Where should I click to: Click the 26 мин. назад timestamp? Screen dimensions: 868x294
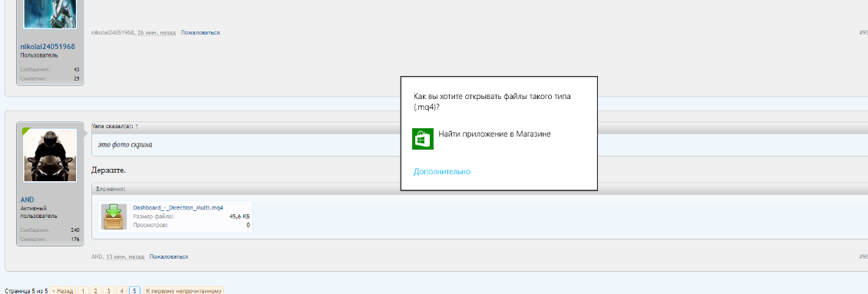click(157, 33)
